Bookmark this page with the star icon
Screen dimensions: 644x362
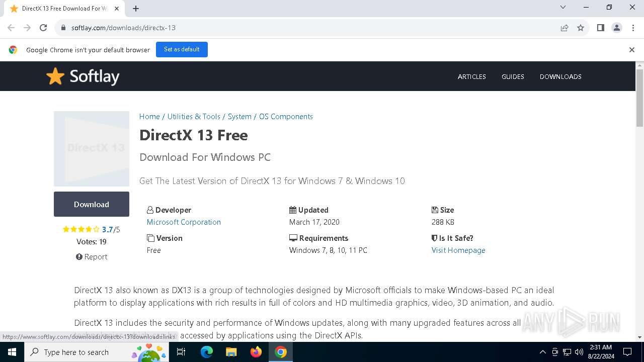581,28
